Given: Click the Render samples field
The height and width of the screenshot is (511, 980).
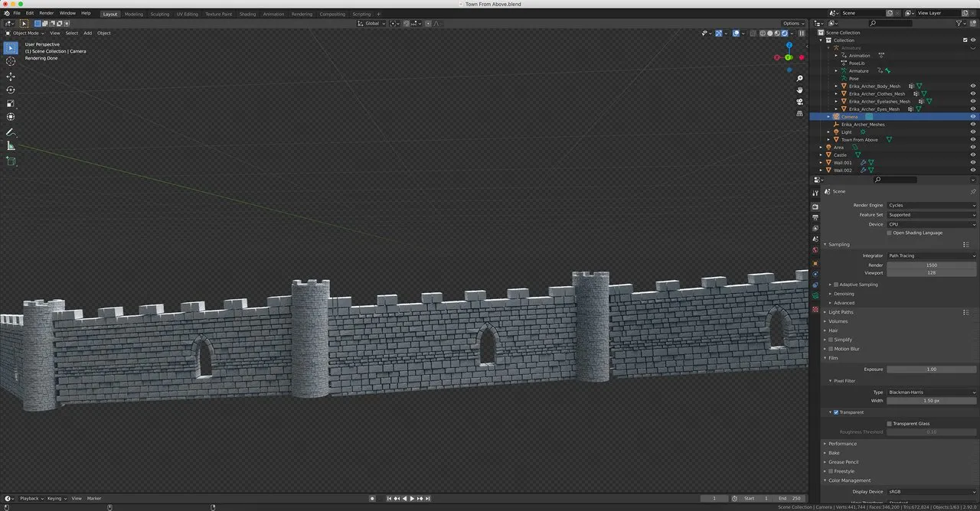Looking at the screenshot, I should [931, 265].
